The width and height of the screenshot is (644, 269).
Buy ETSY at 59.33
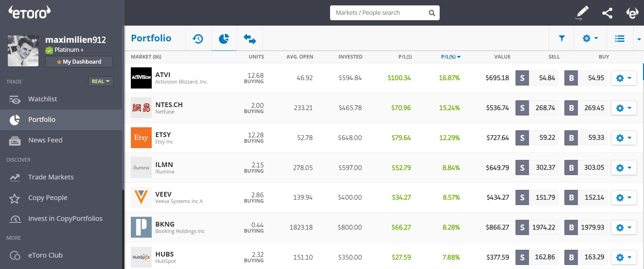point(586,138)
